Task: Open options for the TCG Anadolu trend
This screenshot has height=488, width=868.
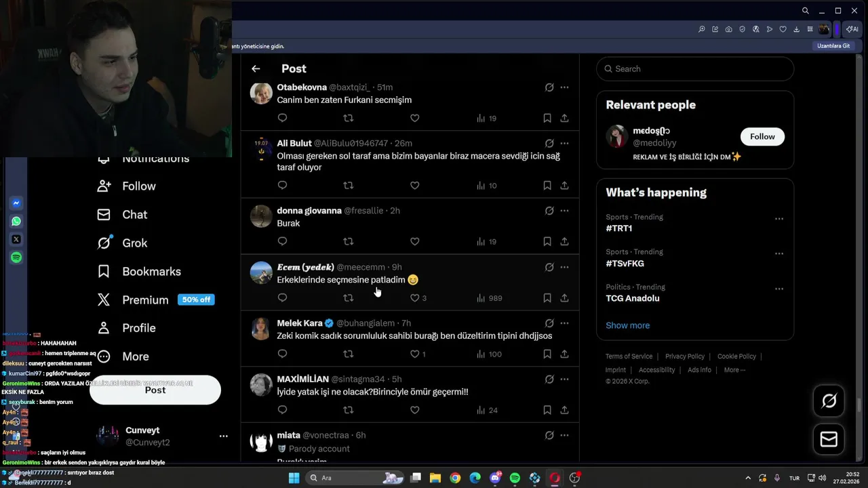Action: 779,289
